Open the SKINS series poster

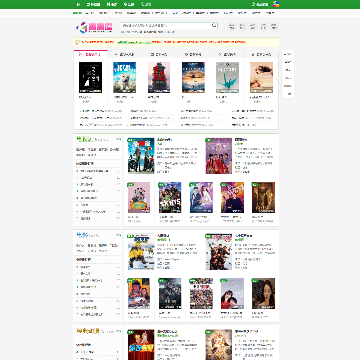coord(170,197)
